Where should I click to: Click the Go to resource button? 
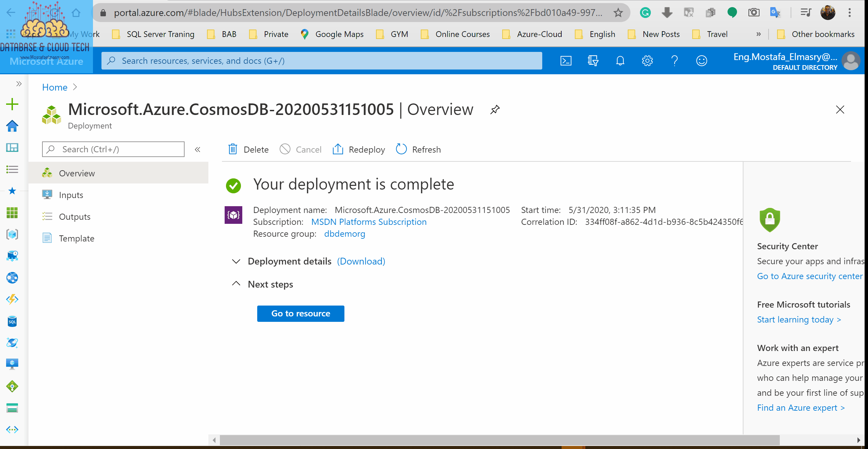301,313
